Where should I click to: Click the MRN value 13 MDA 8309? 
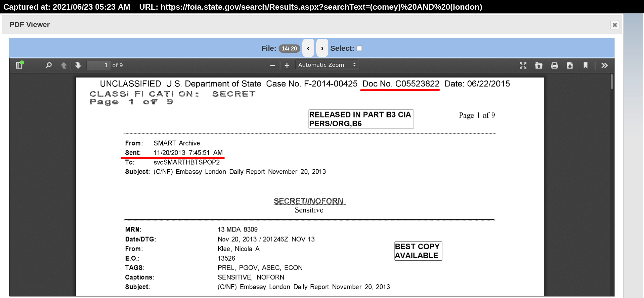(x=237, y=230)
